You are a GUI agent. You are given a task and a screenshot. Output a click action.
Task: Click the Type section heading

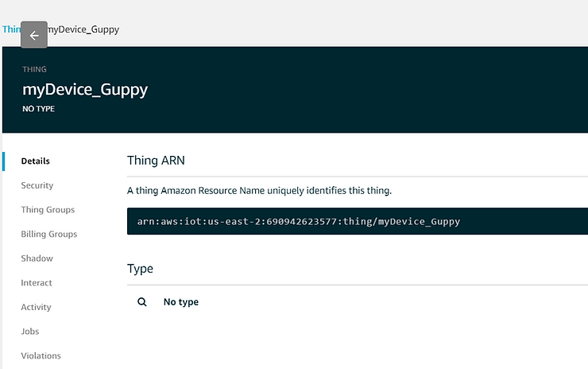tap(140, 269)
